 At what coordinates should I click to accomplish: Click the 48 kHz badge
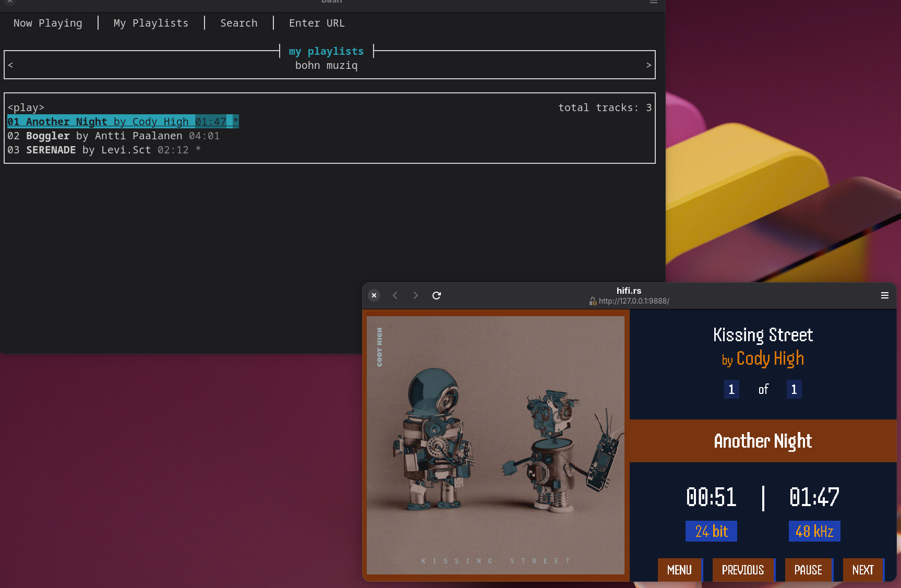coord(814,531)
